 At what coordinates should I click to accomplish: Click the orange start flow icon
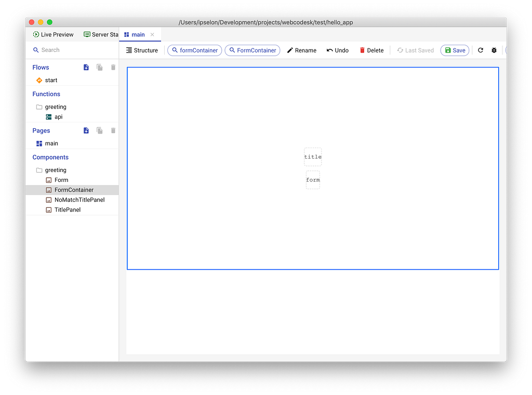tap(39, 81)
